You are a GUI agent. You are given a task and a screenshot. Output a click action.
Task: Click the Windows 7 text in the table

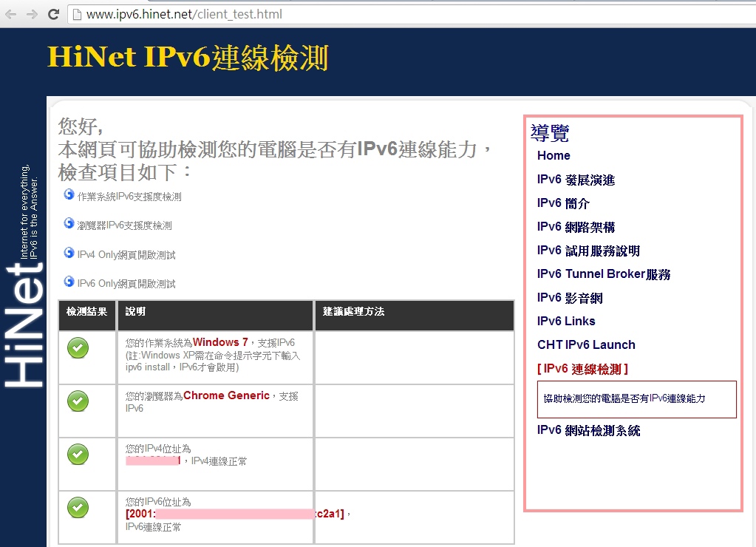coord(220,342)
